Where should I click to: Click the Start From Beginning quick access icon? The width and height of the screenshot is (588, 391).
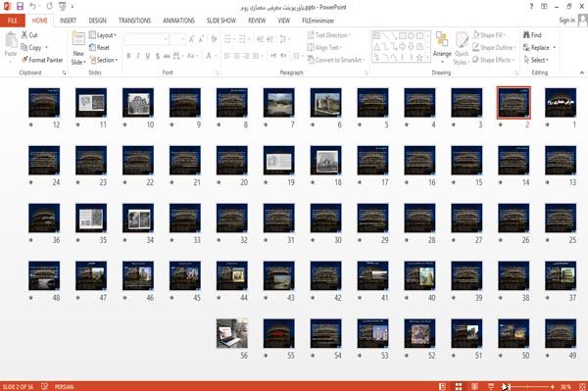click(x=63, y=7)
